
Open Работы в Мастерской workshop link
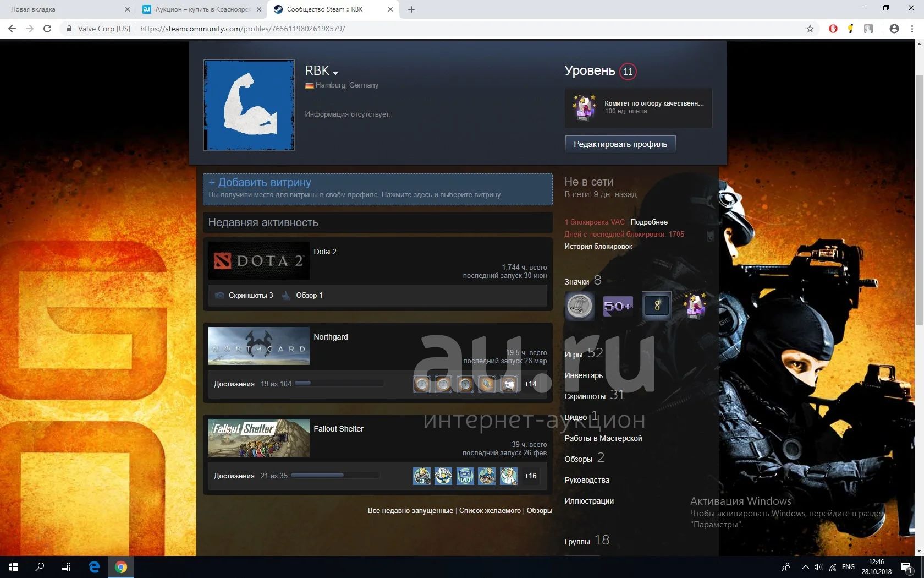point(603,438)
